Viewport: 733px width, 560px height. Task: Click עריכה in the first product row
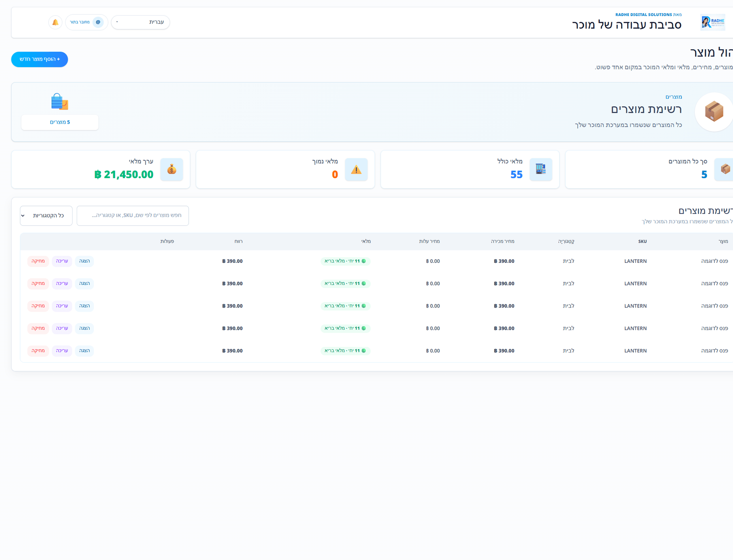point(62,261)
